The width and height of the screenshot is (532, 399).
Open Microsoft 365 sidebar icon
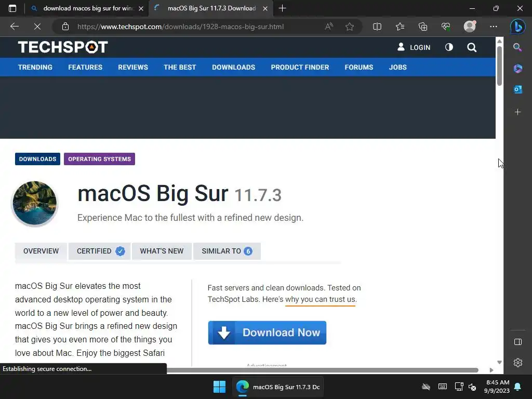(x=517, y=69)
